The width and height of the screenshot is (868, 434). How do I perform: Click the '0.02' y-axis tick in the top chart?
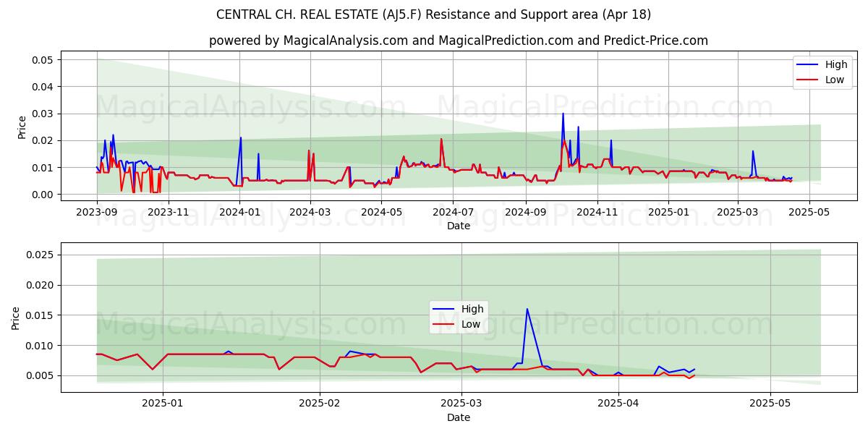44,140
